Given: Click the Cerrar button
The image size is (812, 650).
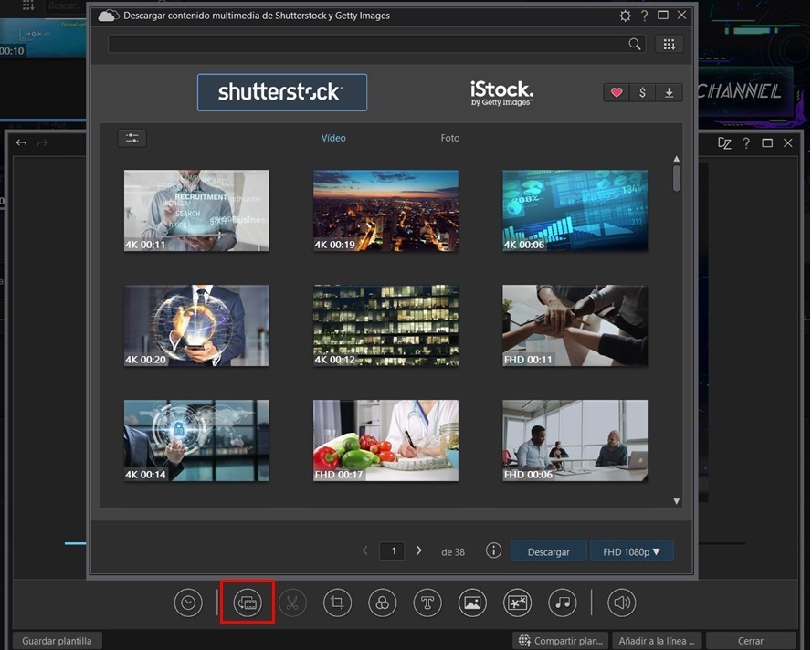Looking at the screenshot, I should [x=751, y=641].
